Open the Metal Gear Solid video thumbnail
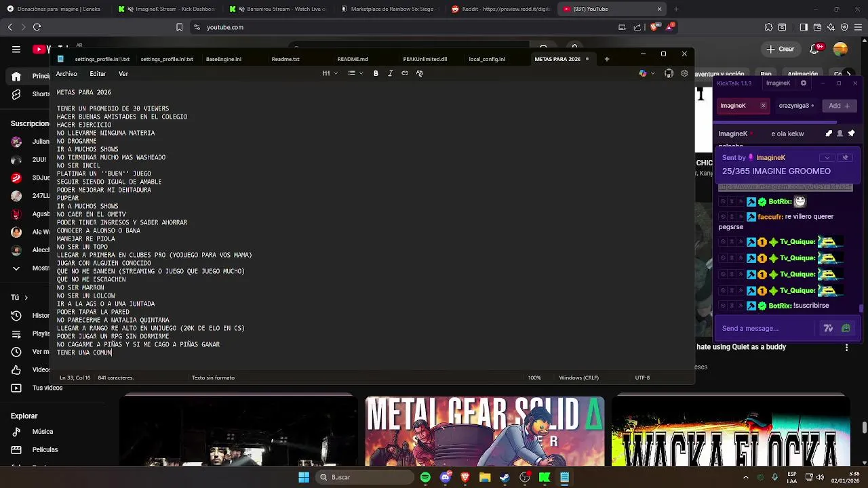The image size is (868, 488). pos(485,431)
